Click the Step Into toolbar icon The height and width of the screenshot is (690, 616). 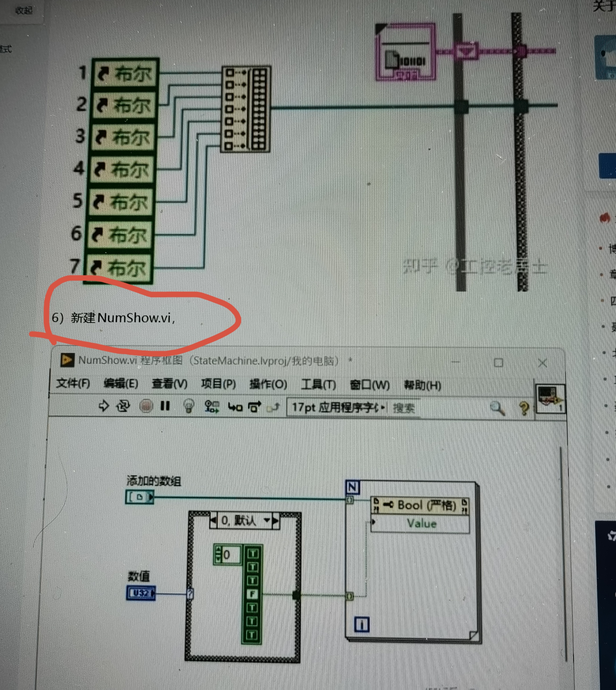point(235,407)
